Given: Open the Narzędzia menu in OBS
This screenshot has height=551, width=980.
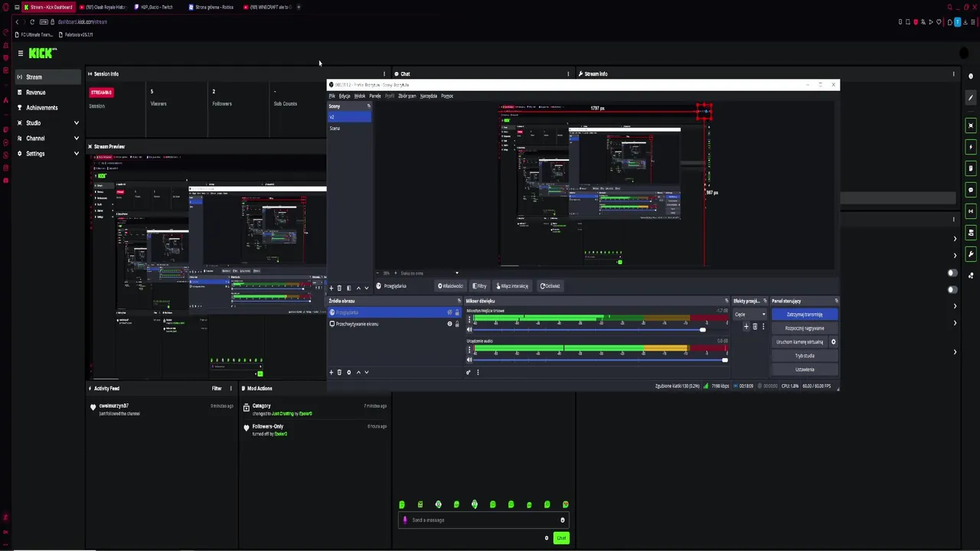Looking at the screenshot, I should pos(428,96).
